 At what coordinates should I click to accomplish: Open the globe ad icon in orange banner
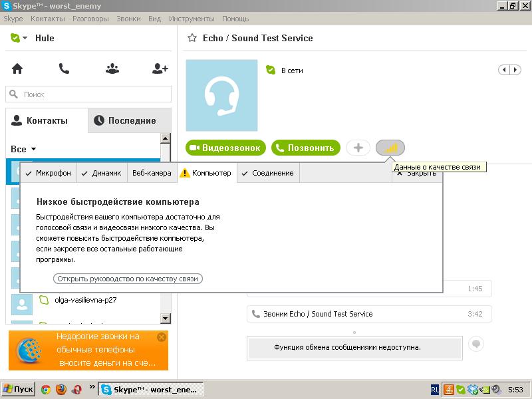click(x=29, y=350)
